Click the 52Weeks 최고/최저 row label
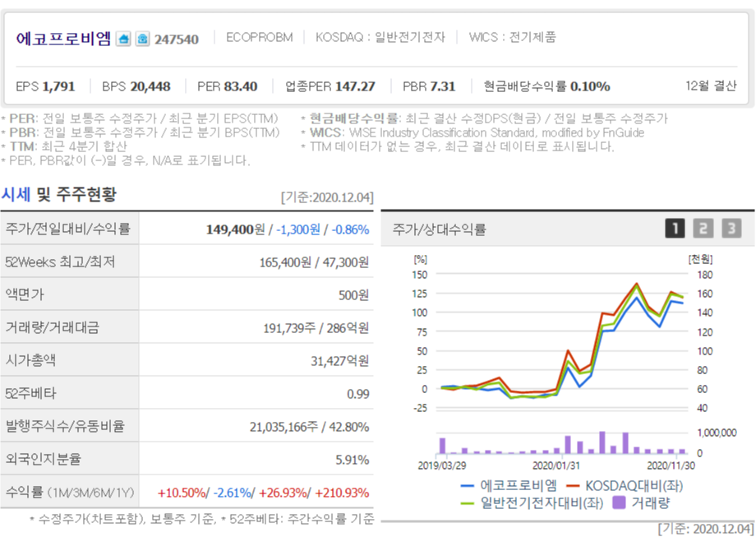This screenshot has width=756, height=537. [x=60, y=262]
